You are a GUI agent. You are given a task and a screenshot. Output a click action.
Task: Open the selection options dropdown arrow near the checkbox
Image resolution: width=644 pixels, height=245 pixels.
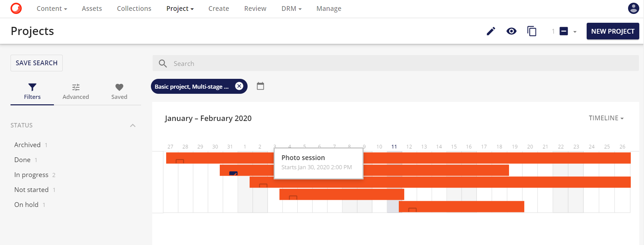pyautogui.click(x=574, y=31)
